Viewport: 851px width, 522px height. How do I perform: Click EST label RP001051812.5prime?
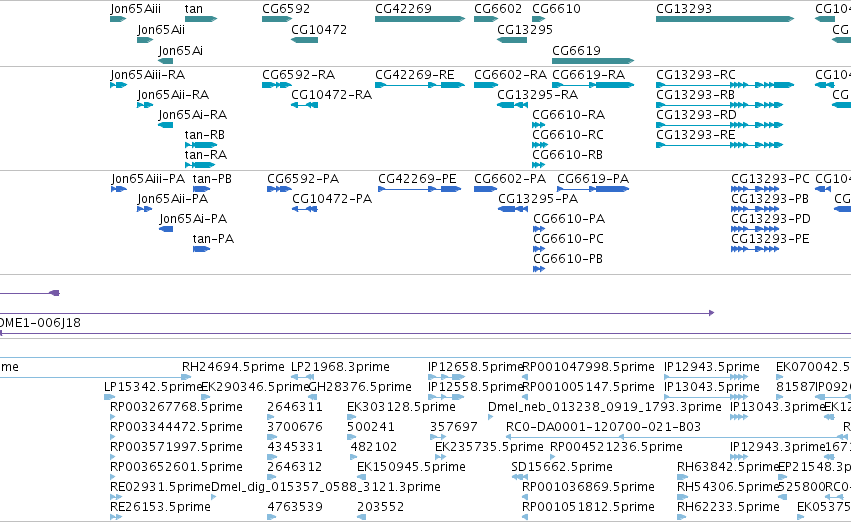[x=588, y=507]
